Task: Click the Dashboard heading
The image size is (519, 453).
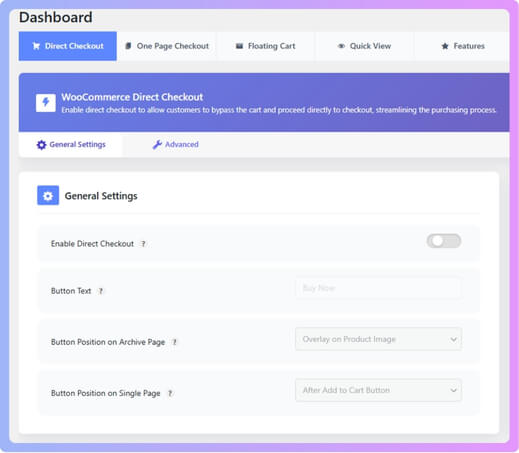Action: tap(56, 17)
